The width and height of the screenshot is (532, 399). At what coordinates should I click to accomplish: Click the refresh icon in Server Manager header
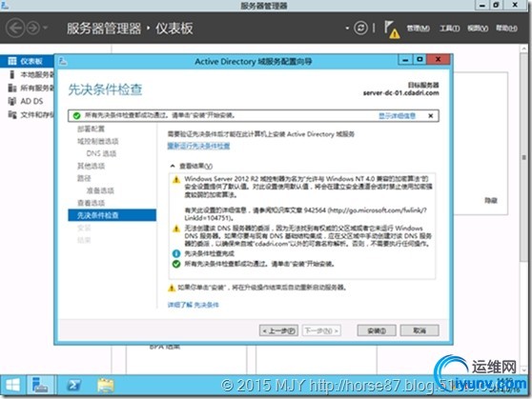[x=360, y=28]
